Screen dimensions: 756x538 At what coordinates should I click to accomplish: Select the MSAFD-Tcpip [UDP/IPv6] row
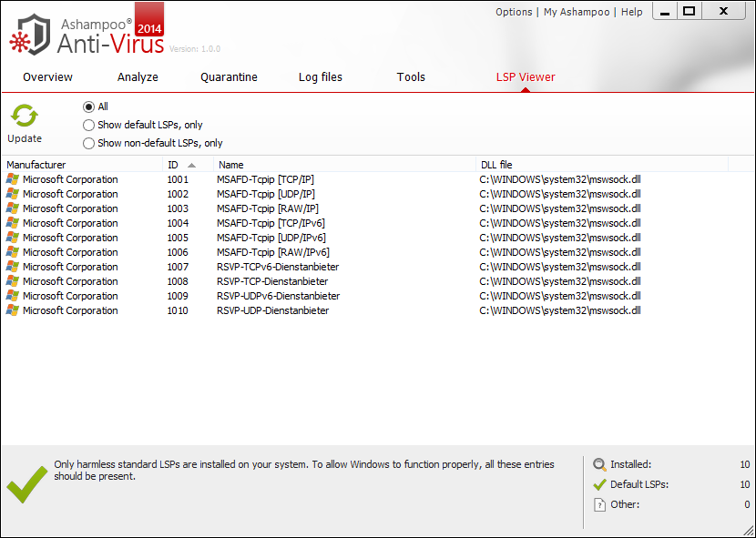tap(272, 238)
